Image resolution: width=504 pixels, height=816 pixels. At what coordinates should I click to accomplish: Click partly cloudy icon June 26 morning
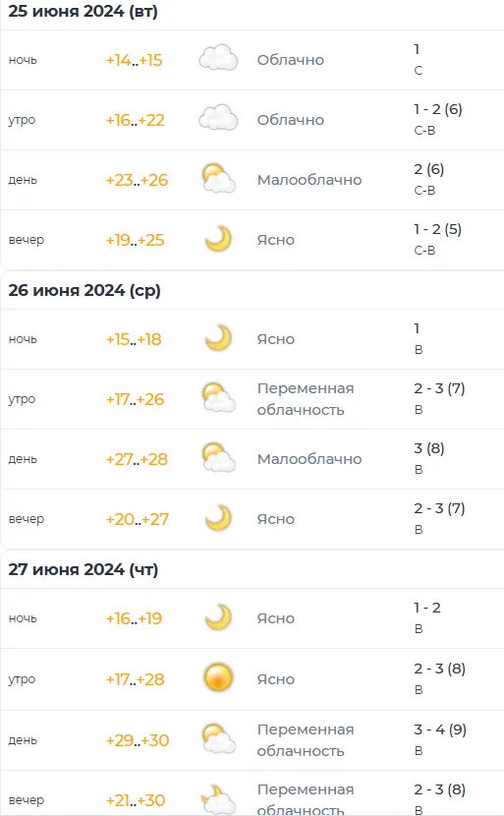[x=218, y=398]
